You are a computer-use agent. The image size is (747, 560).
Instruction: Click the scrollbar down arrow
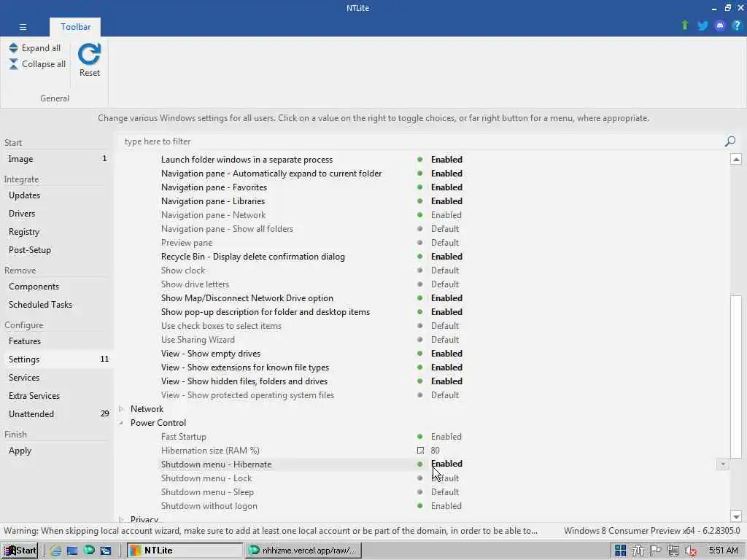pyautogui.click(x=736, y=517)
